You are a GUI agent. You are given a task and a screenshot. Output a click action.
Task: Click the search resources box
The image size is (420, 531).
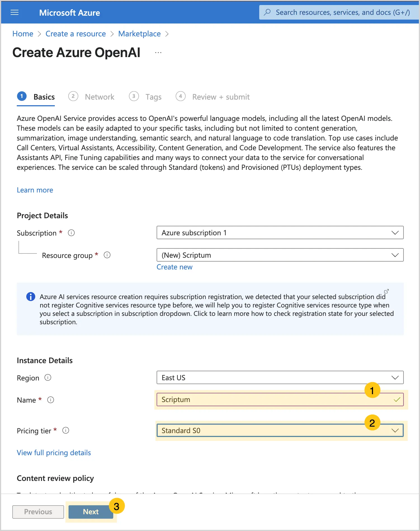[339, 12]
